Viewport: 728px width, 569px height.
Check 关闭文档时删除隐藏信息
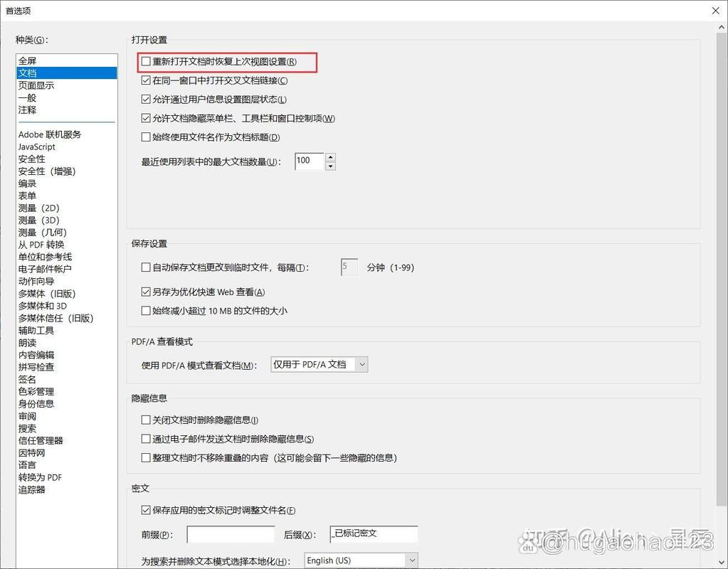point(146,420)
